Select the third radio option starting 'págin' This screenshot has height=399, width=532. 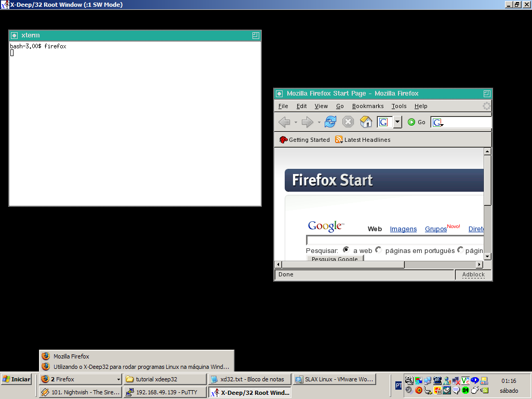point(460,250)
